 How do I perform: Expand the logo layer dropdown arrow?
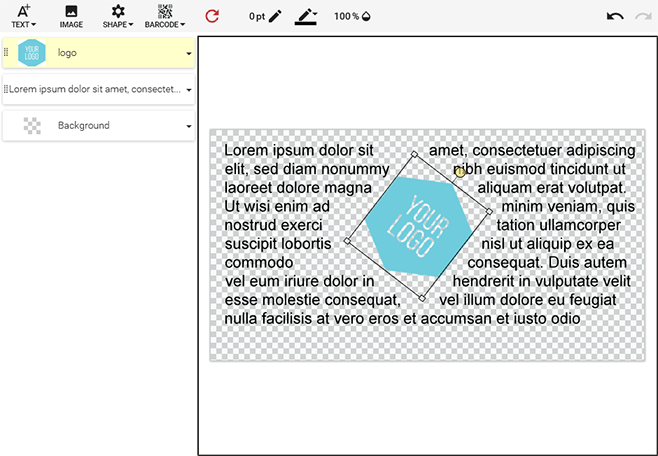tap(189, 54)
